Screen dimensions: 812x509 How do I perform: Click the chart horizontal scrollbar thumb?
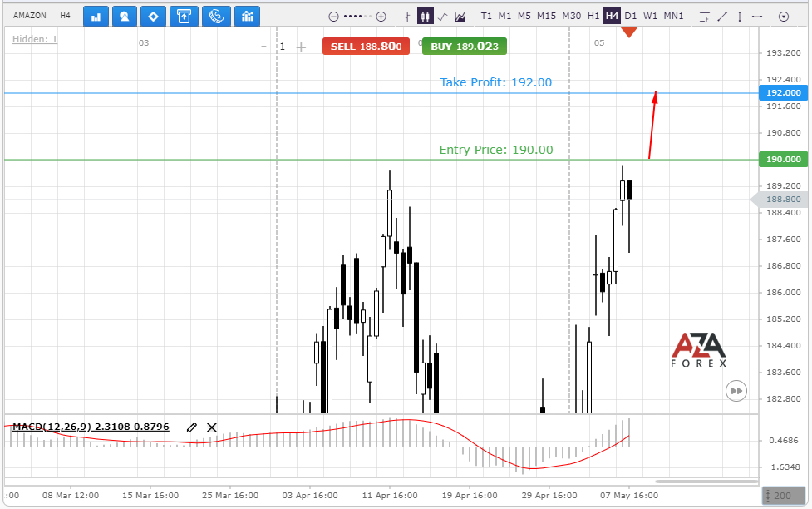(x=706, y=482)
